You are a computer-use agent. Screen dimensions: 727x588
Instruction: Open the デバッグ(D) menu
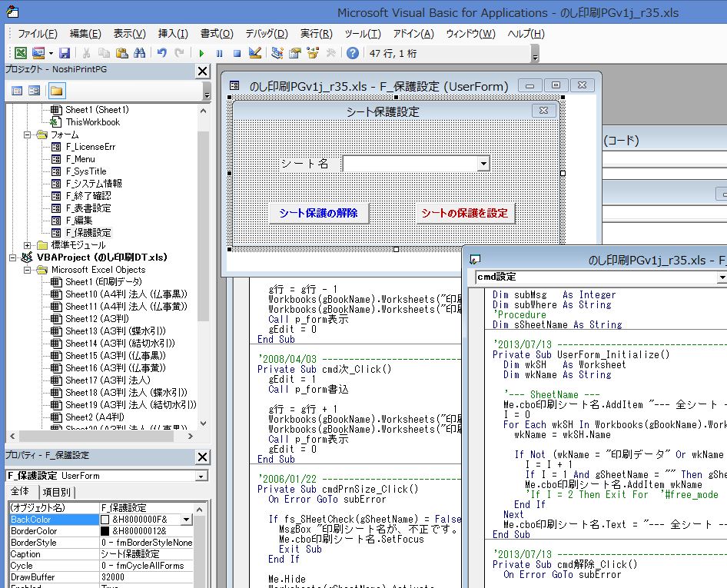point(266,34)
